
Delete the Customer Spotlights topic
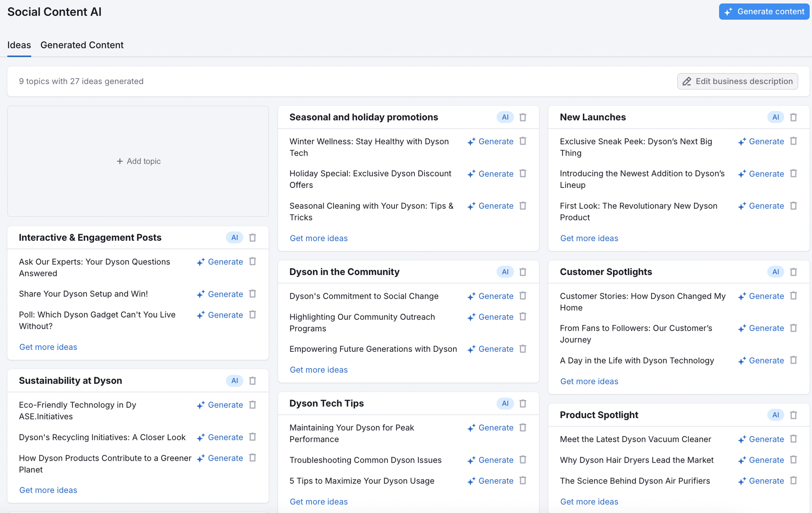pyautogui.click(x=794, y=272)
